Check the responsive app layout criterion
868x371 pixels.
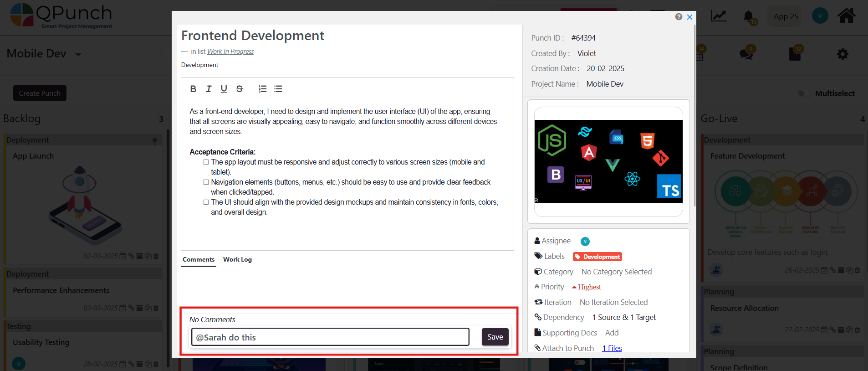pyautogui.click(x=206, y=162)
